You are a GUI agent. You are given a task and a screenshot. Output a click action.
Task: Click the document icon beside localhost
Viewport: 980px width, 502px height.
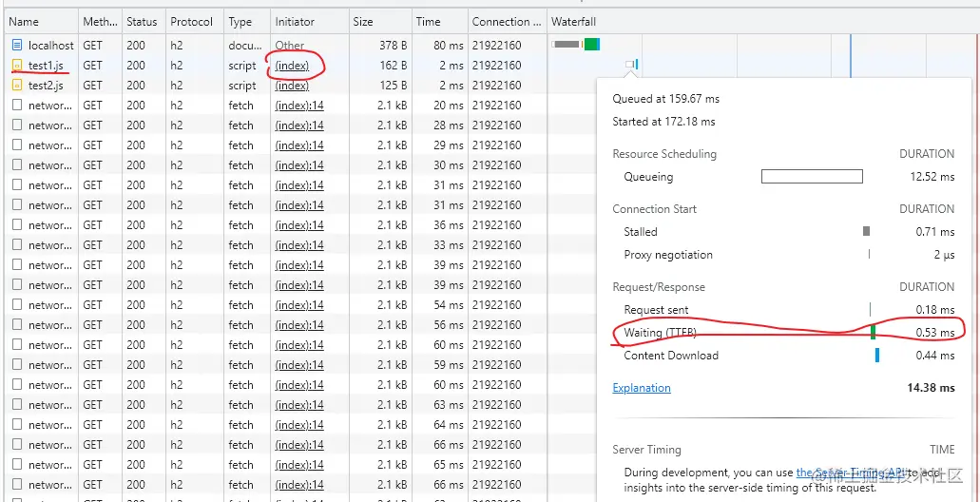point(17,45)
